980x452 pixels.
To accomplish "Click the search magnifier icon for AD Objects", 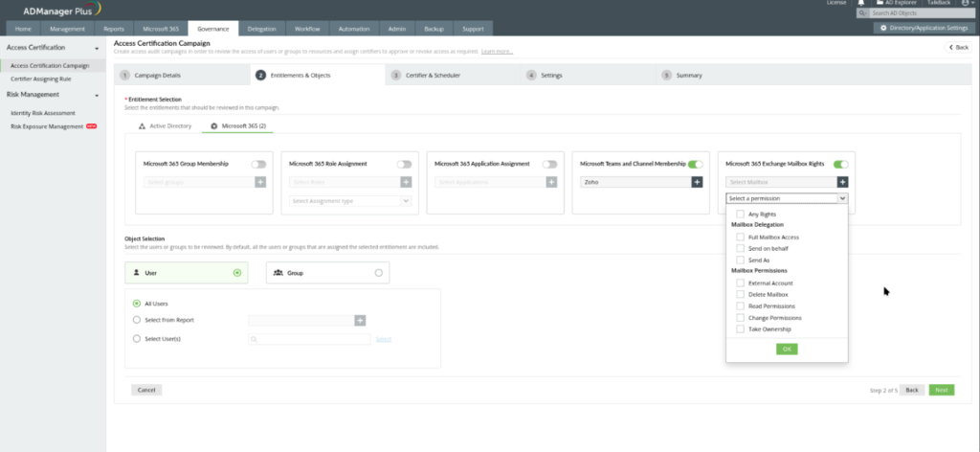I will (862, 14).
